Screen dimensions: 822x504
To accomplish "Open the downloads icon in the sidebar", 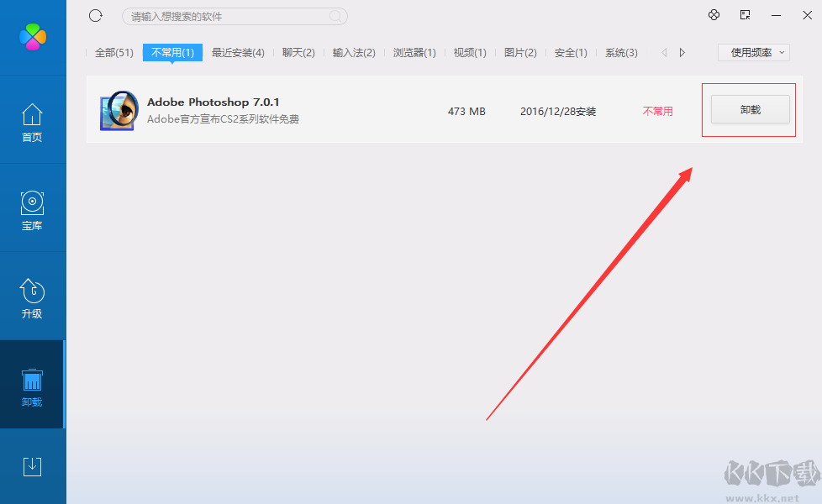I will pos(32,466).
